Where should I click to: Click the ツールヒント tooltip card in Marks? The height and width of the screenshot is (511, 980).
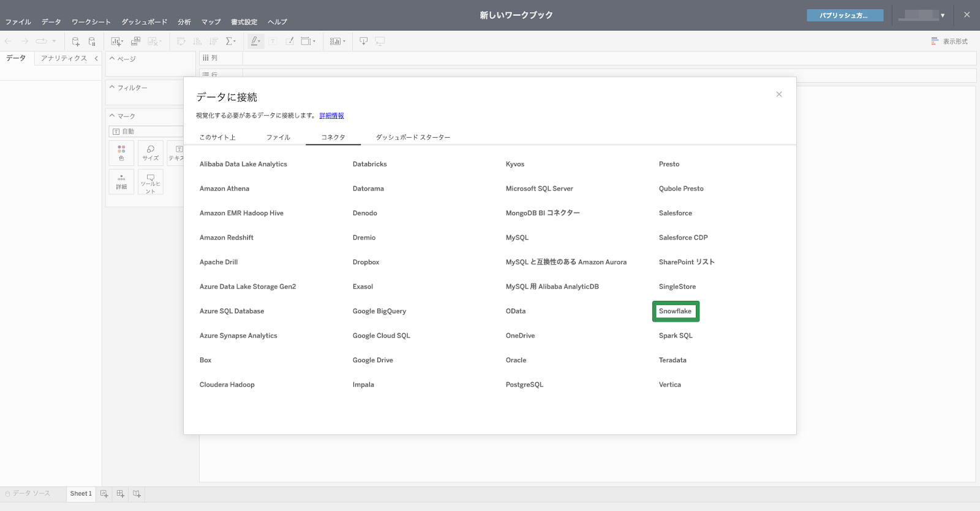(x=151, y=182)
